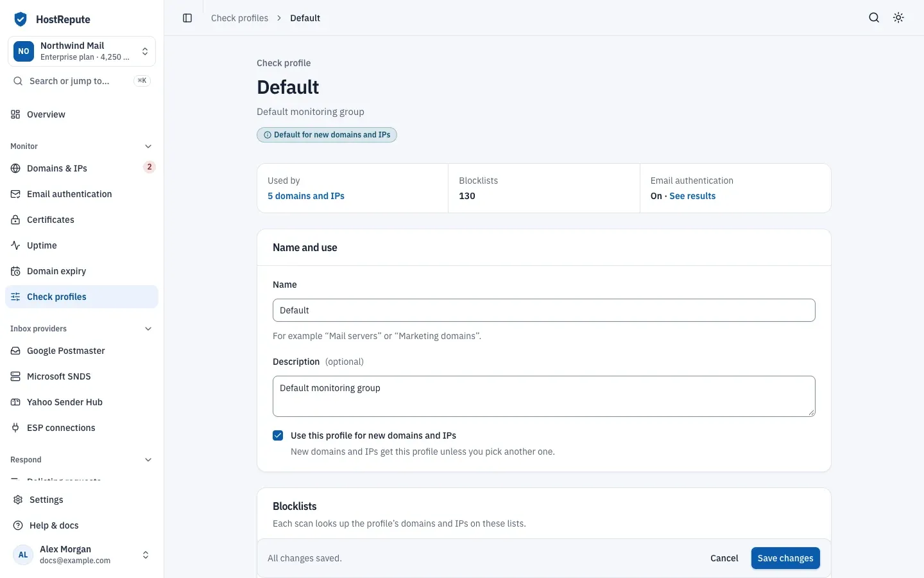924x578 pixels.
Task: Open search via magnifier icon in header
Action: click(874, 18)
